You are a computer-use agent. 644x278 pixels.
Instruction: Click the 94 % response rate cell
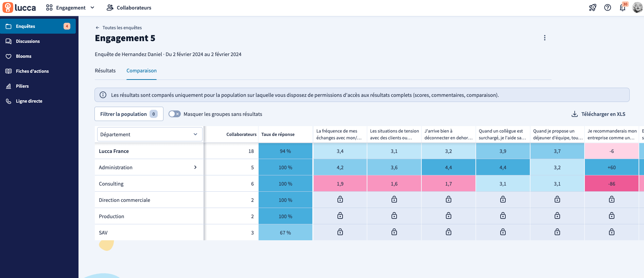(x=285, y=151)
